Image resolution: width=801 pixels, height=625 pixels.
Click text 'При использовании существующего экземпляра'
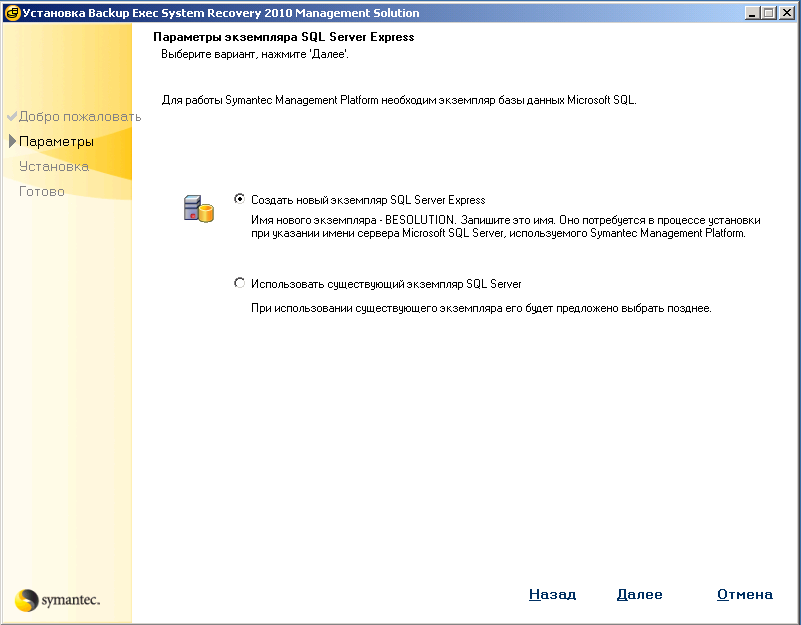pos(376,308)
